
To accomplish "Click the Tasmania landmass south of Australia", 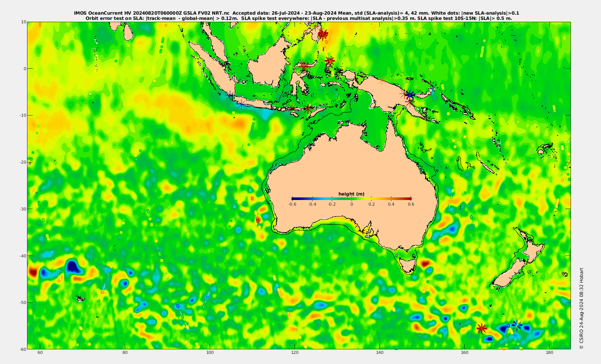I will tap(408, 265).
